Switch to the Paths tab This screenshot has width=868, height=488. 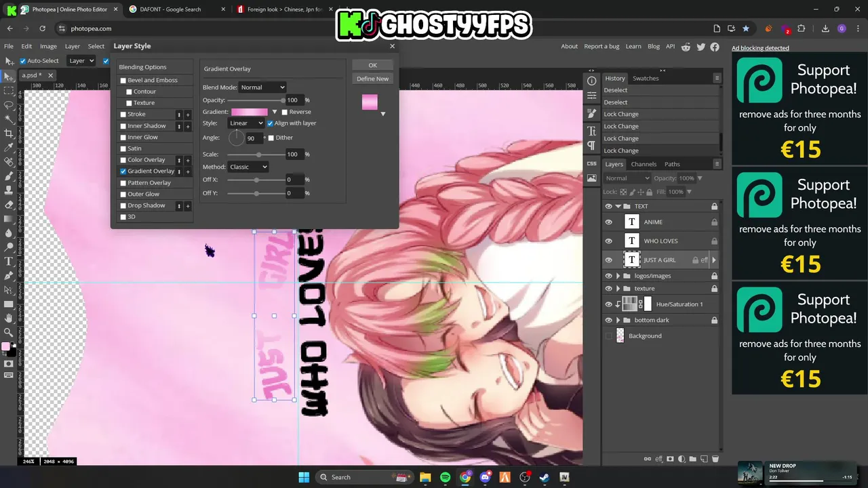tap(672, 164)
